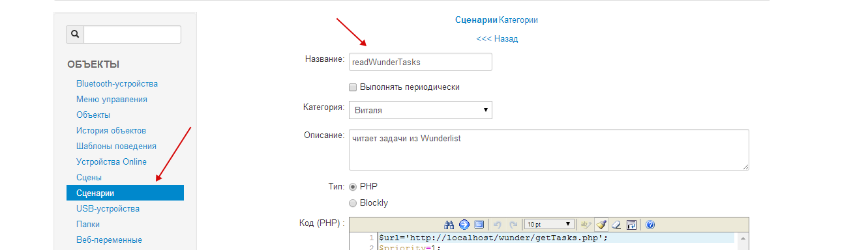
Task: Open the Bluetooth-устройства sidebar link
Action: 117,83
